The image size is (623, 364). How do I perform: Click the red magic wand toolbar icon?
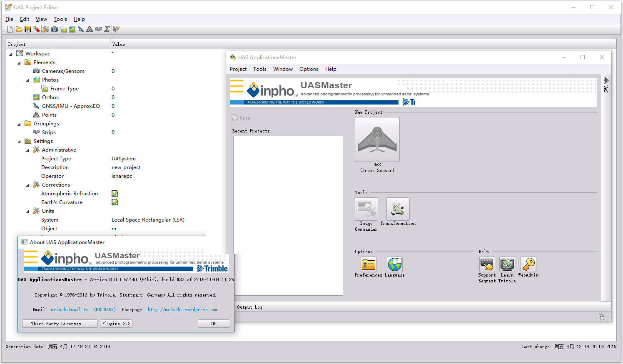[37, 29]
